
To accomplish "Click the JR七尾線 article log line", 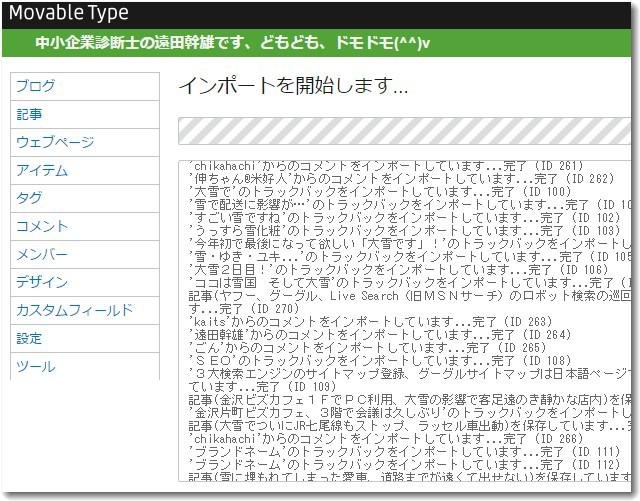I will 410,426.
